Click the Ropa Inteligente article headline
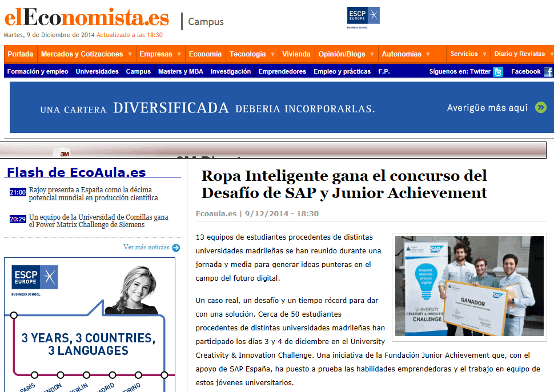The height and width of the screenshot is (392, 554). [x=344, y=184]
